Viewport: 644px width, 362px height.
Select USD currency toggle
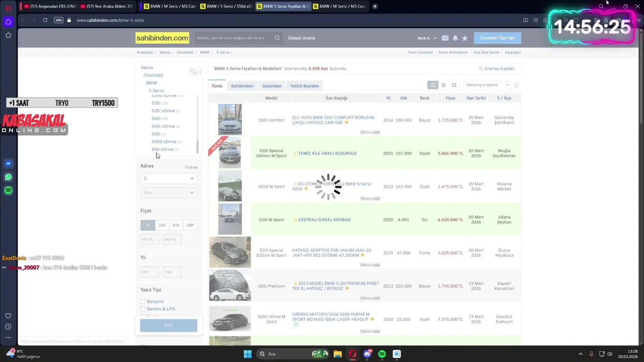tap(162, 225)
